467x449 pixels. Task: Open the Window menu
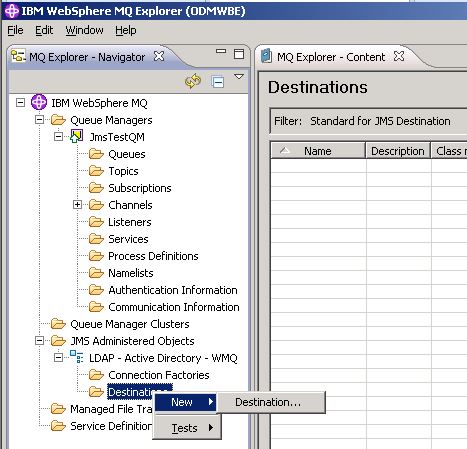pyautogui.click(x=84, y=30)
